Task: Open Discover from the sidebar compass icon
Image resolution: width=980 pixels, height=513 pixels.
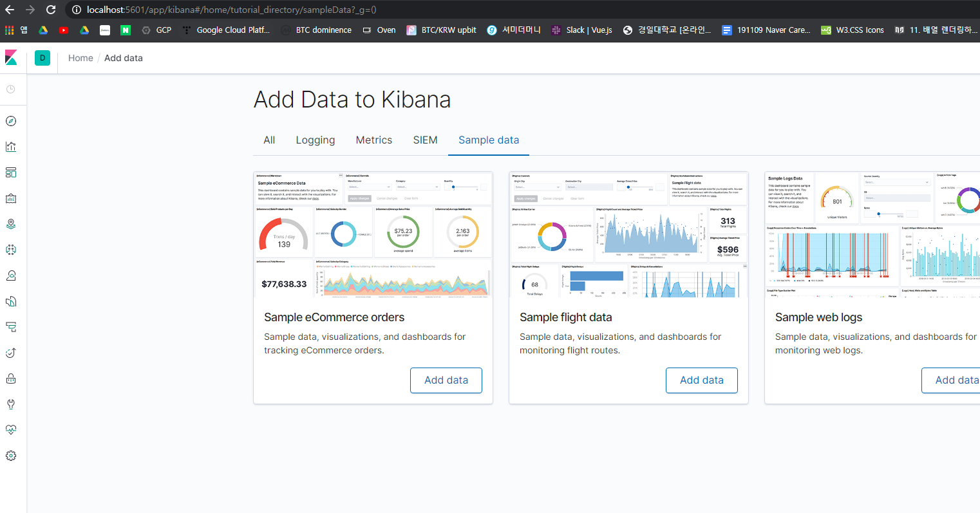Action: [11, 121]
